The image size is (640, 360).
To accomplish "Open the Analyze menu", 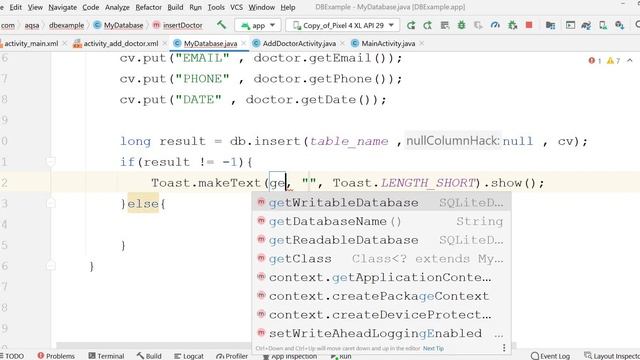I will (x=117, y=7).
